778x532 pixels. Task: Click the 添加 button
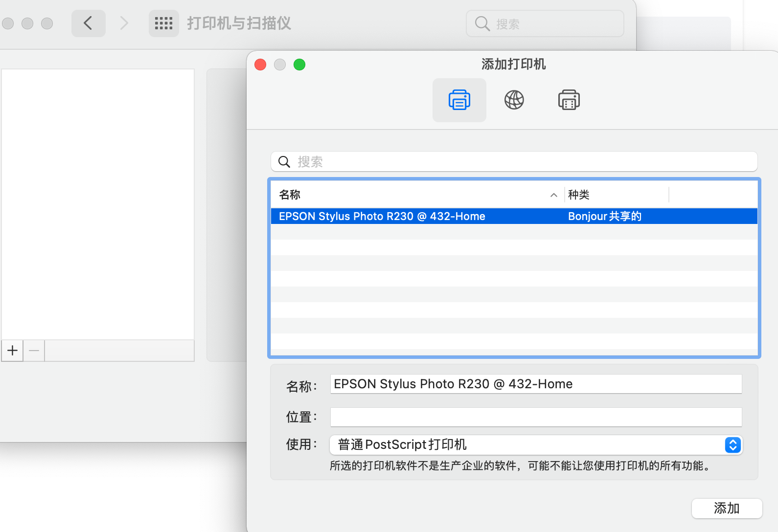click(x=727, y=509)
